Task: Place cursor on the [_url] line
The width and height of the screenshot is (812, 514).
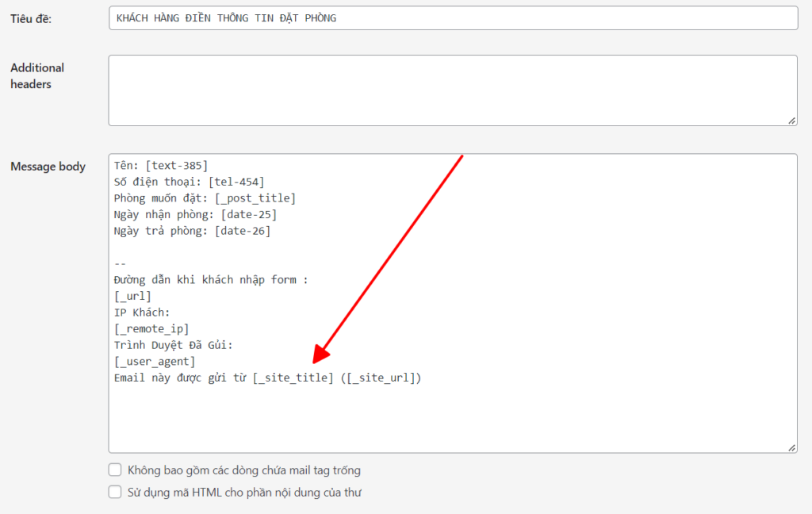Action: point(132,296)
